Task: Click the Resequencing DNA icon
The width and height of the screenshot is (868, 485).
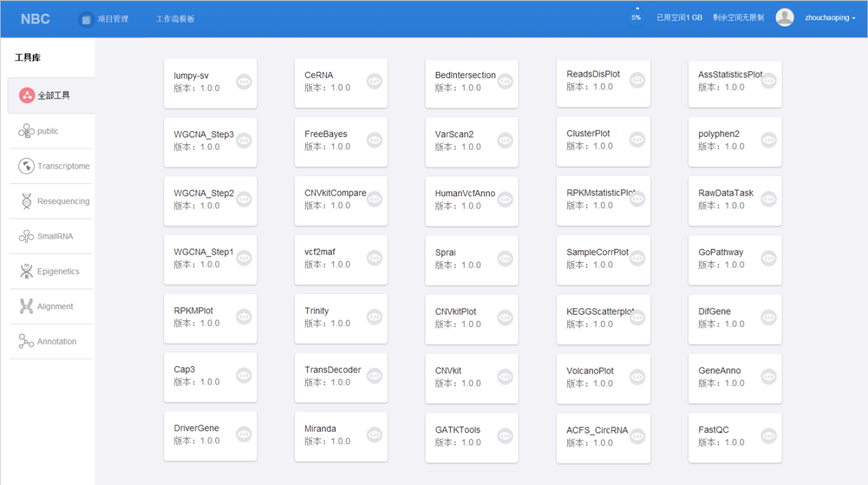Action: coord(26,201)
